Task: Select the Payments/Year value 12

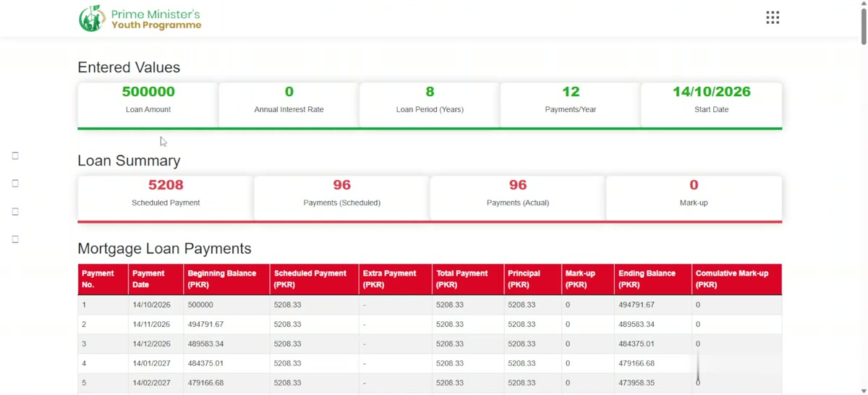Action: pyautogui.click(x=571, y=92)
